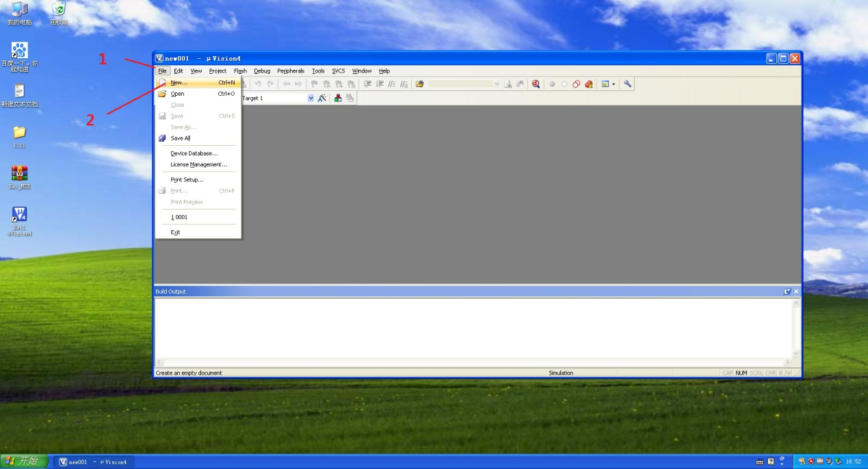Click the multi-project workspace icon after Manage Components
Image resolution: width=868 pixels, height=469 pixels.
click(x=350, y=99)
